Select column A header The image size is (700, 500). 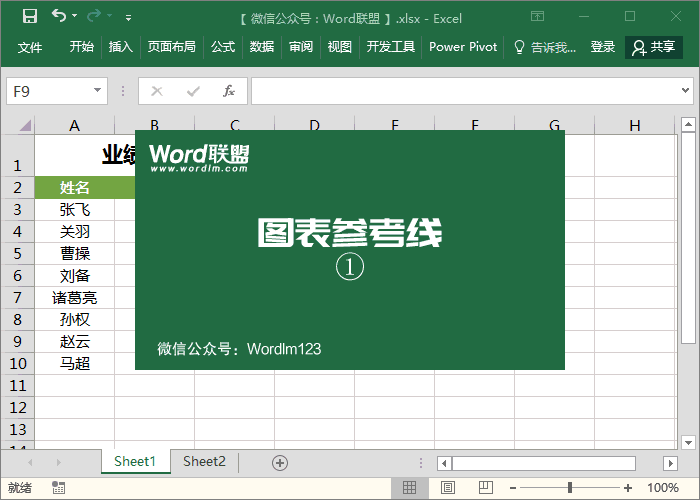click(x=75, y=125)
